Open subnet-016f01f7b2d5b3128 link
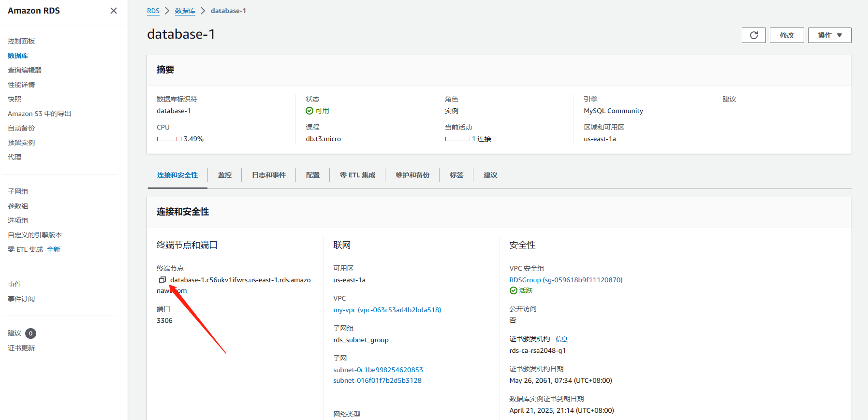This screenshot has width=868, height=420. (x=377, y=380)
